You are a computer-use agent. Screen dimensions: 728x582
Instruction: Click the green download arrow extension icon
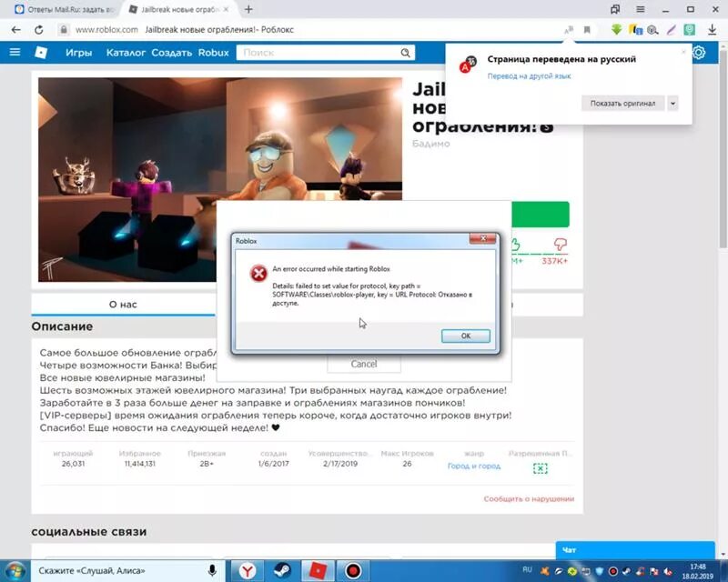pyautogui.click(x=617, y=29)
